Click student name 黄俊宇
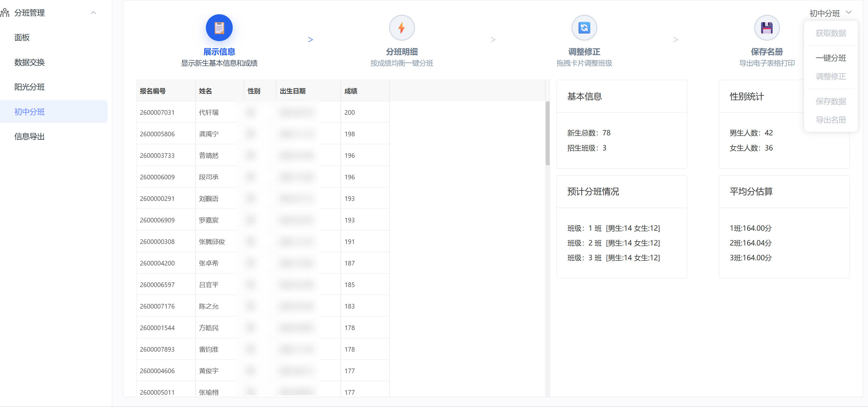The width and height of the screenshot is (868, 407). point(209,371)
